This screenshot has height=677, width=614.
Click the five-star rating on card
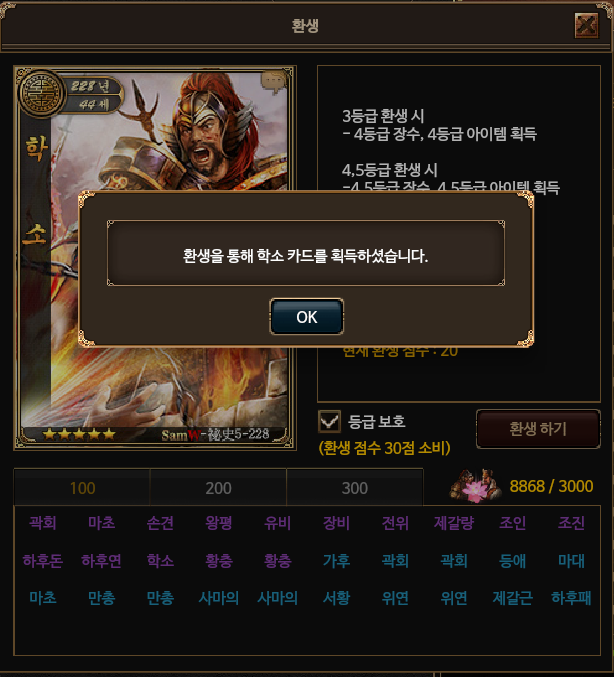(79, 434)
